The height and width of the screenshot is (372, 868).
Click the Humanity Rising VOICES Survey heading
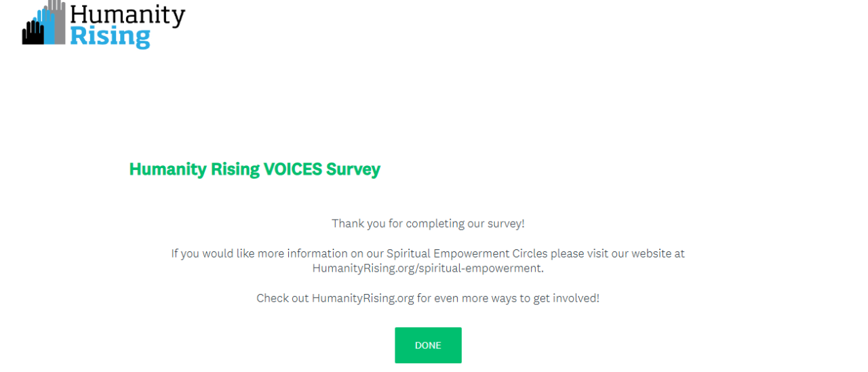tap(254, 169)
